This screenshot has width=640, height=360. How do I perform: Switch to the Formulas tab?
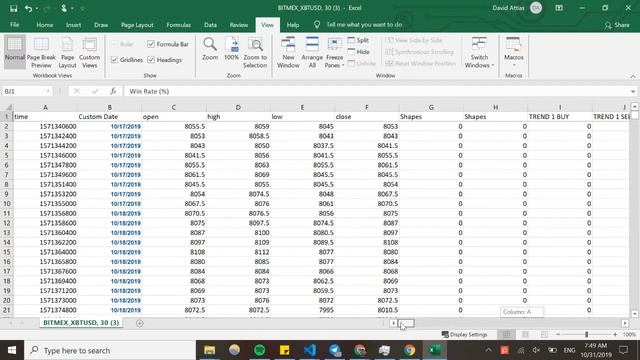pos(178,25)
